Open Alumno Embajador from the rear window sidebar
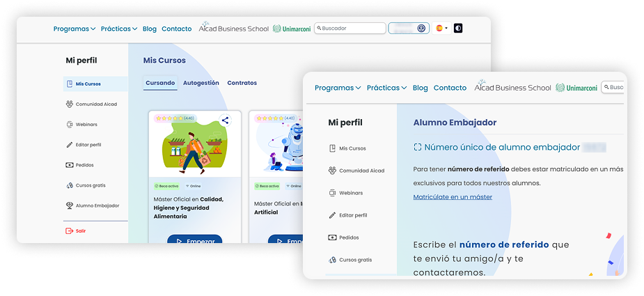Screen dimensions: 644x296 point(97,205)
